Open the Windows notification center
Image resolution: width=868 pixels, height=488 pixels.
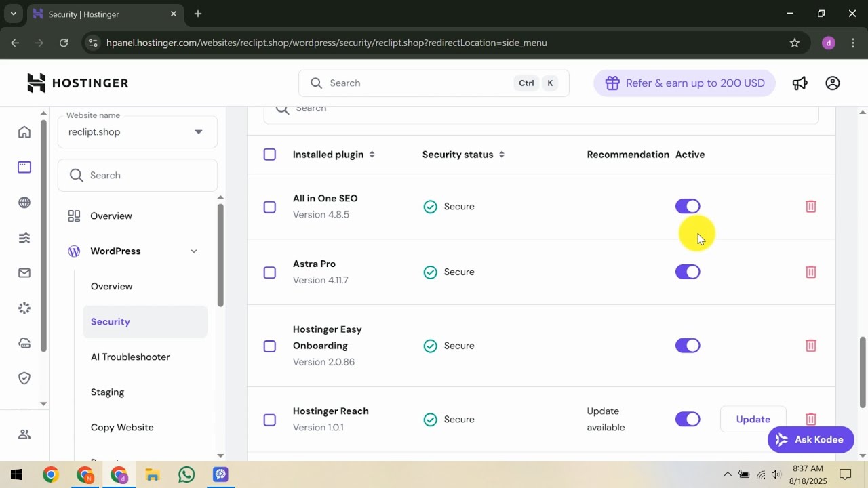[x=845, y=474]
